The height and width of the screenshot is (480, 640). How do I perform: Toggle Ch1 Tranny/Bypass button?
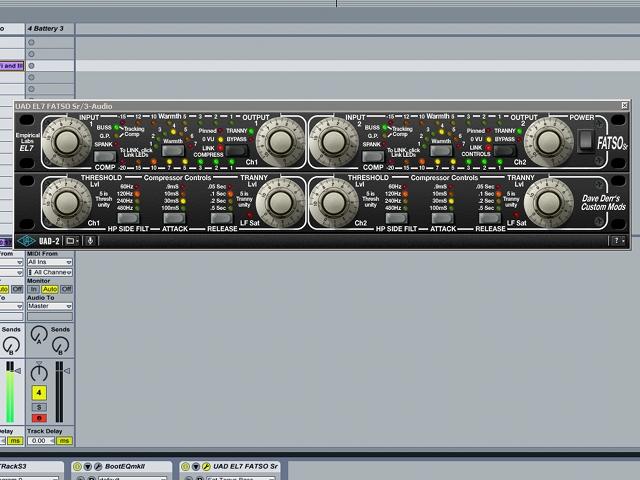tap(237, 151)
